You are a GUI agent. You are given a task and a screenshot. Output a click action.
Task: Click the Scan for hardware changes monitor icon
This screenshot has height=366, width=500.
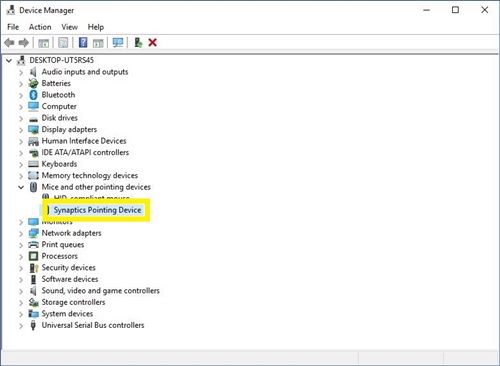[x=118, y=42]
